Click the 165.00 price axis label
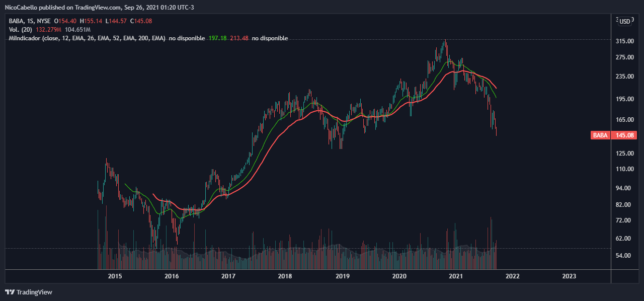 [624, 120]
